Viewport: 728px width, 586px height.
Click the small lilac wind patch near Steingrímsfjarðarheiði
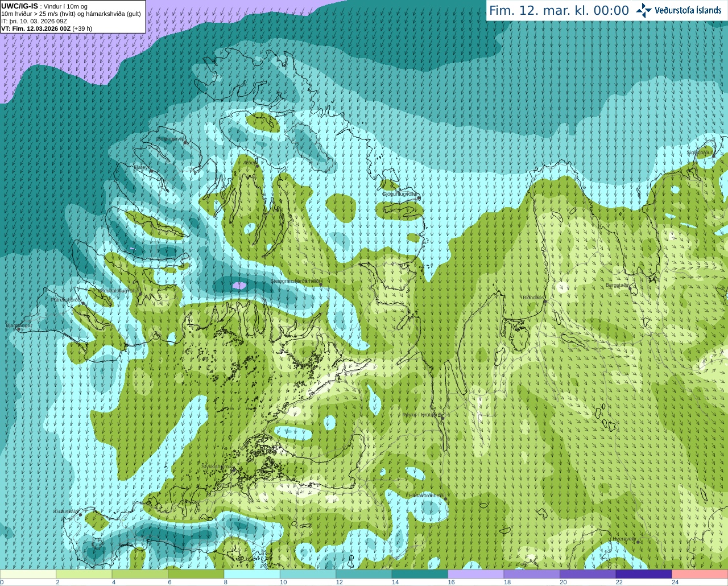[x=239, y=284]
